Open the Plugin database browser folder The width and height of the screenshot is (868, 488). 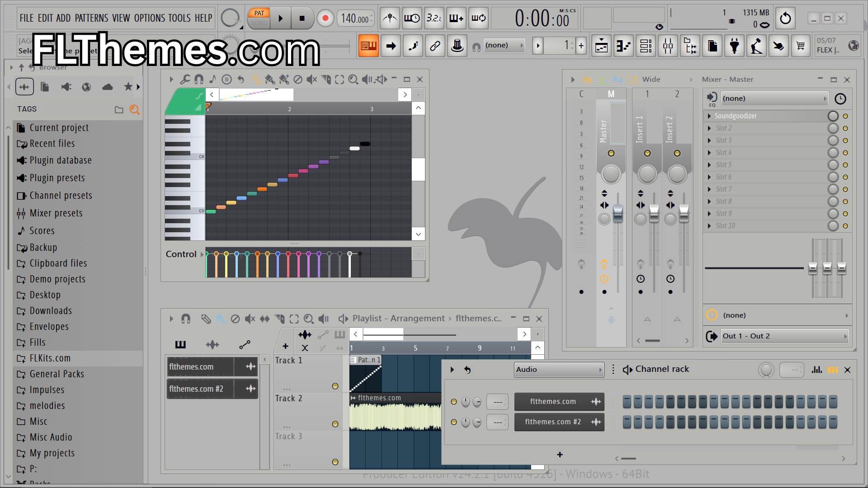coord(78,160)
